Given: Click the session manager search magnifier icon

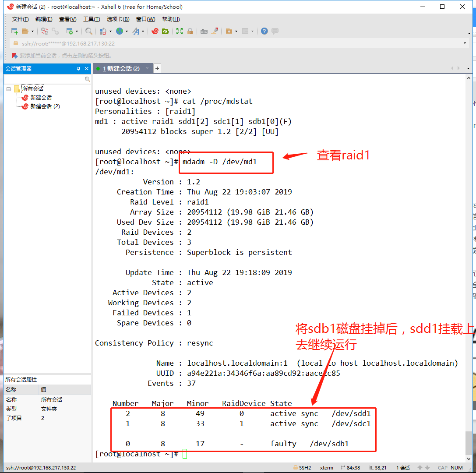Looking at the screenshot, I should click(x=88, y=79).
